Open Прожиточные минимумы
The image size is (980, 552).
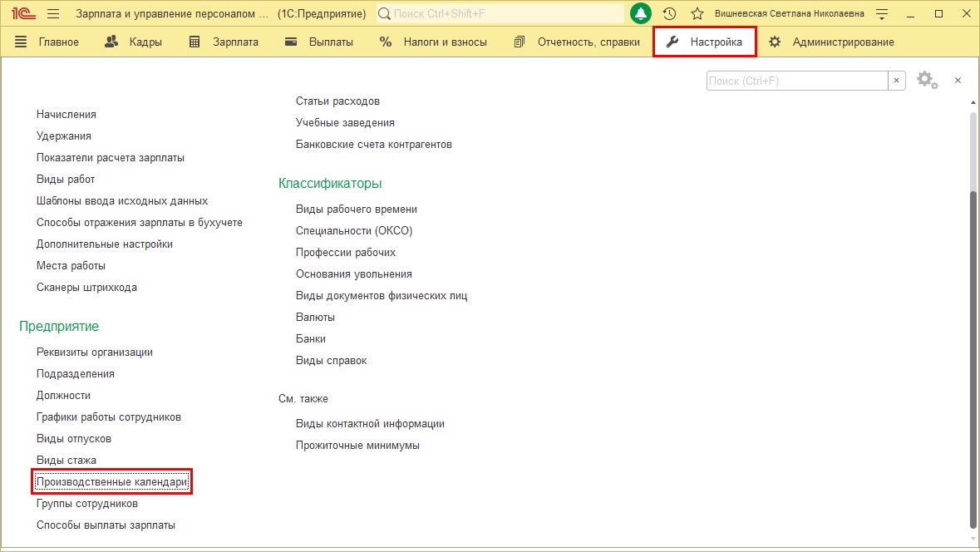[x=357, y=446]
